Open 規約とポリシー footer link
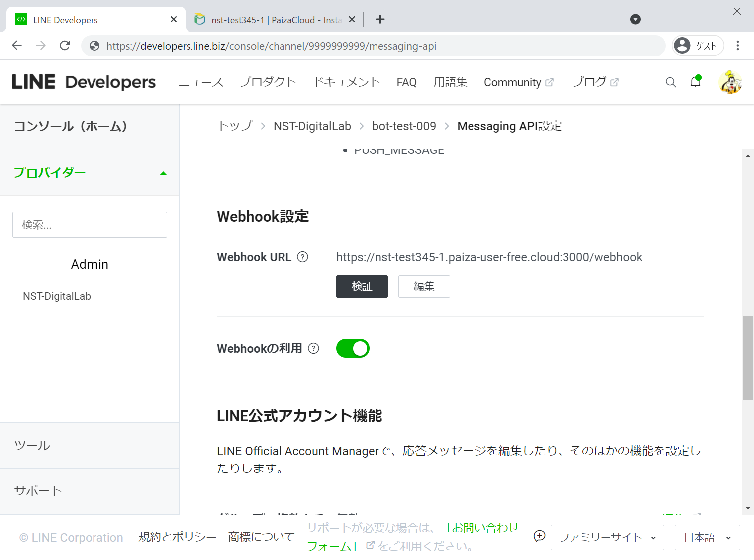This screenshot has height=560, width=754. [x=178, y=537]
